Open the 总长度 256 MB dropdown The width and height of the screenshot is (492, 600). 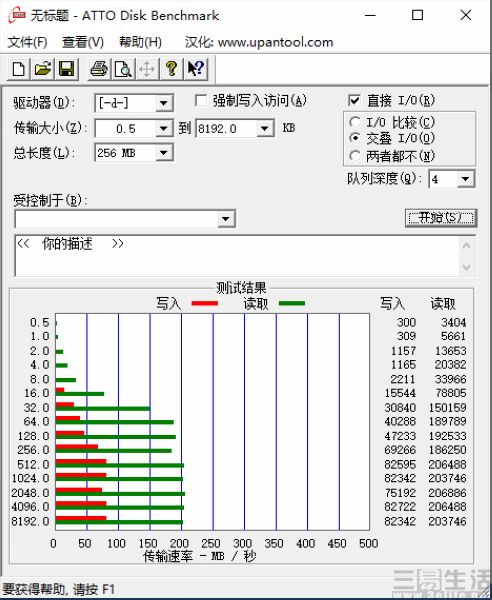click(164, 153)
